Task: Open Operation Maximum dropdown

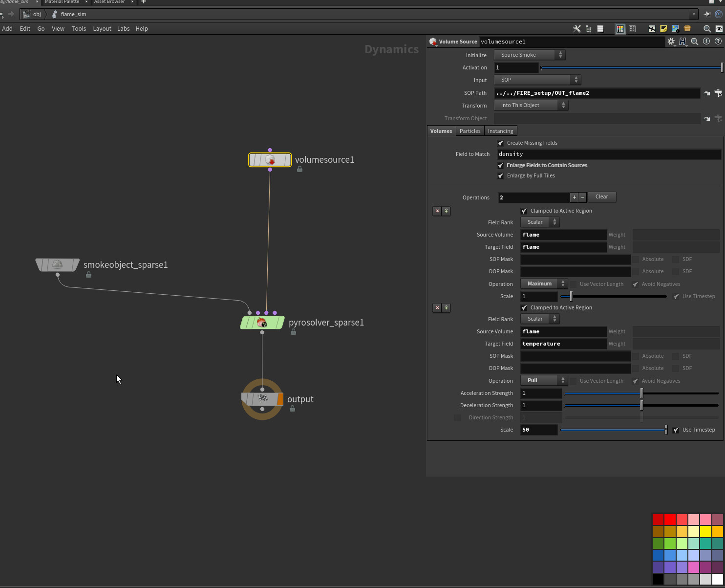Action: tap(544, 284)
